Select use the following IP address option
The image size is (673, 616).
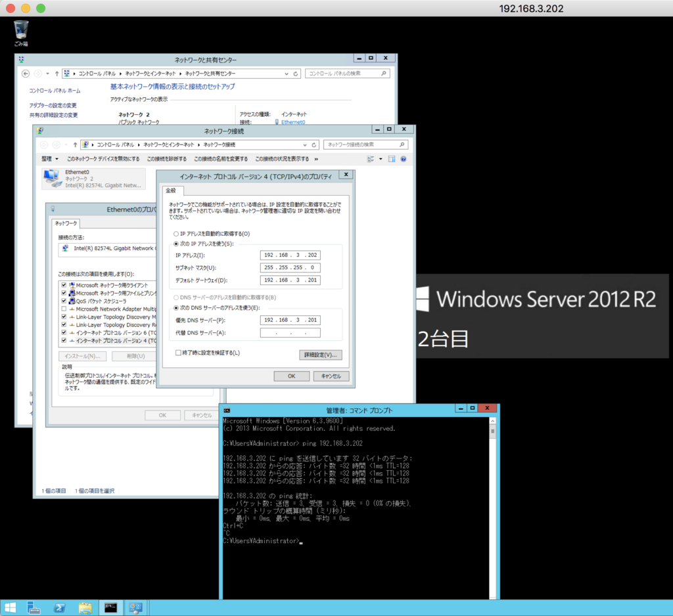point(176,244)
